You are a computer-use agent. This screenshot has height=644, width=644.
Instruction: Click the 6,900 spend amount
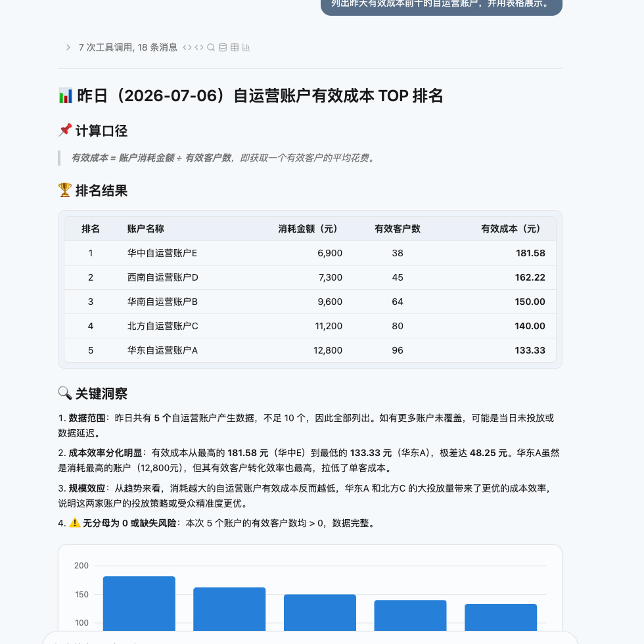330,253
